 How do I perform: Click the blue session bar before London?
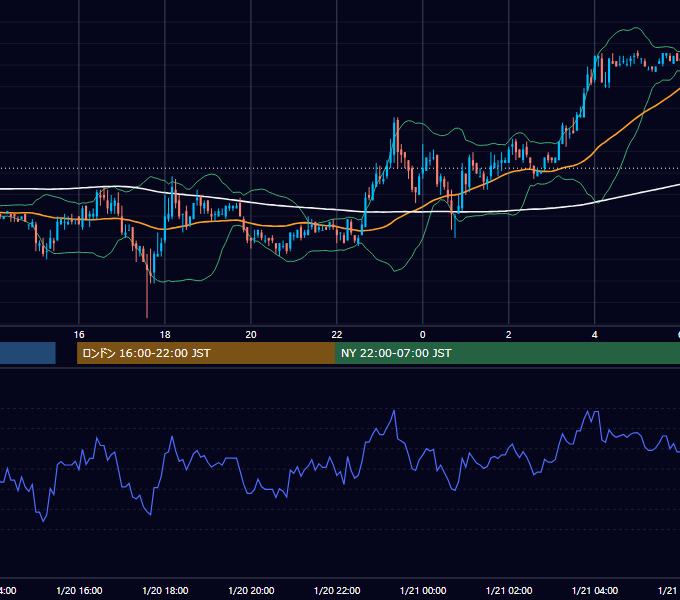coord(28,353)
